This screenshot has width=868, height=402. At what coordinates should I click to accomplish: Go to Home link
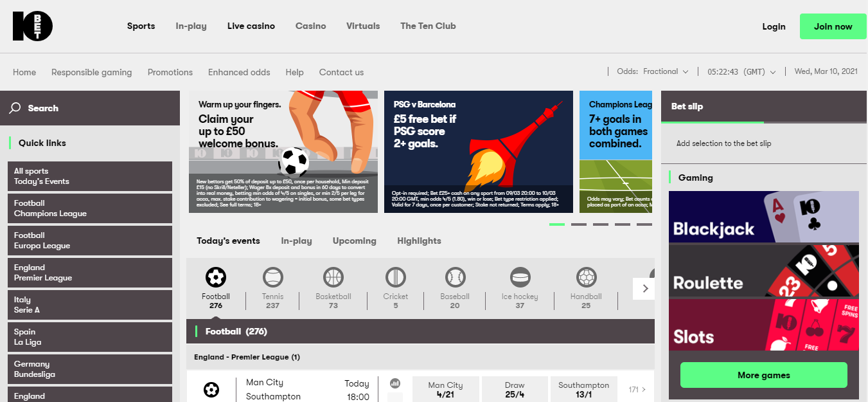pyautogui.click(x=24, y=72)
